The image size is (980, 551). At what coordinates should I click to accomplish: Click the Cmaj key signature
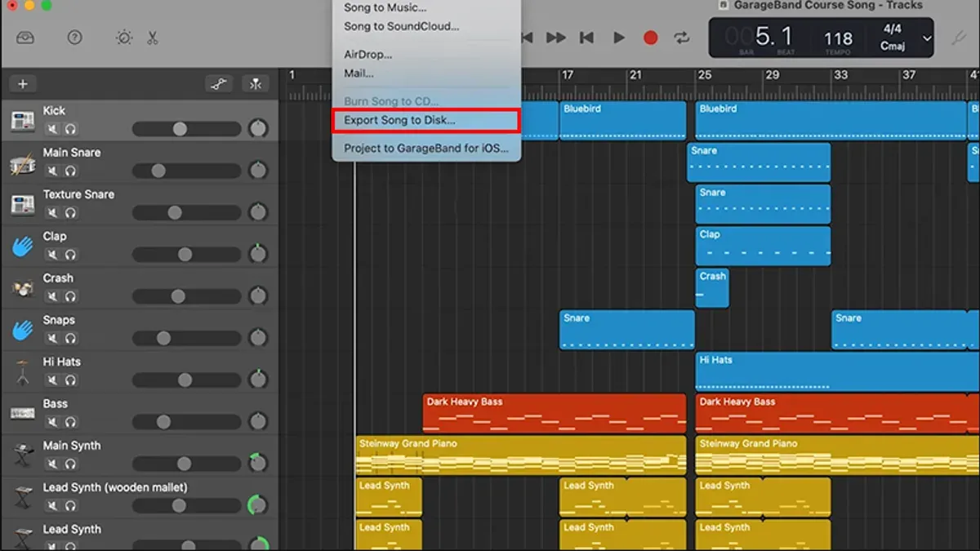892,46
